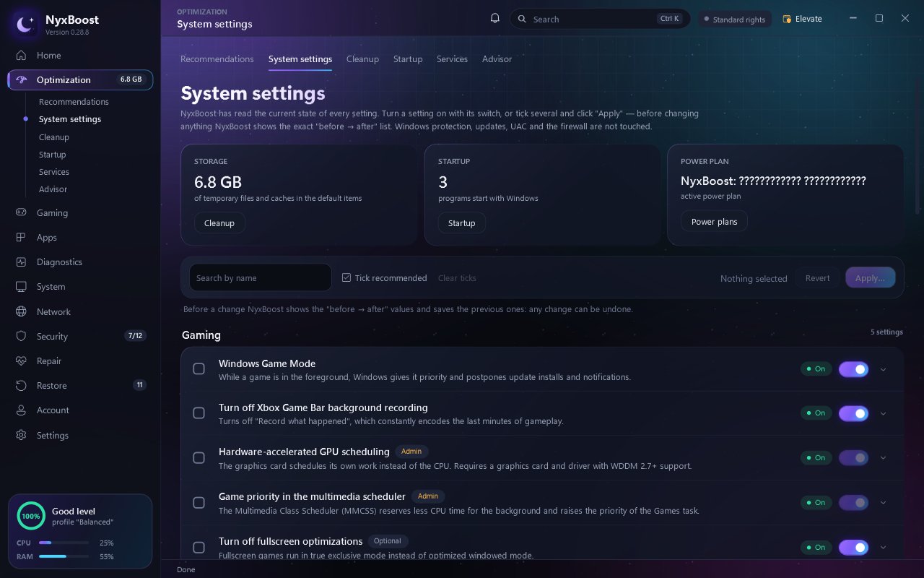Open the Advisor tab

click(497, 59)
